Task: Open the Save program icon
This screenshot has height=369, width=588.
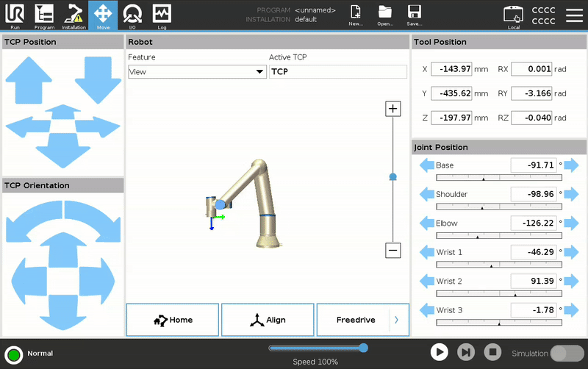Action: point(414,12)
